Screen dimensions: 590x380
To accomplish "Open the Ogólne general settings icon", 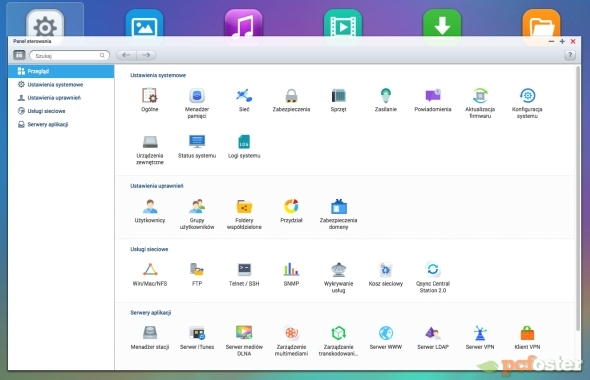I will (150, 96).
